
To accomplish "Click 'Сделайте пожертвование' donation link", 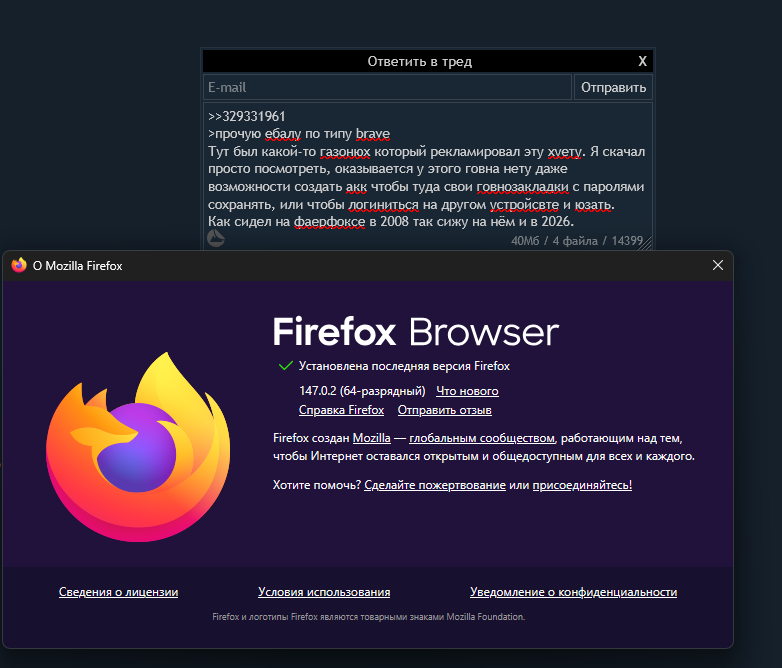I will tap(435, 485).
